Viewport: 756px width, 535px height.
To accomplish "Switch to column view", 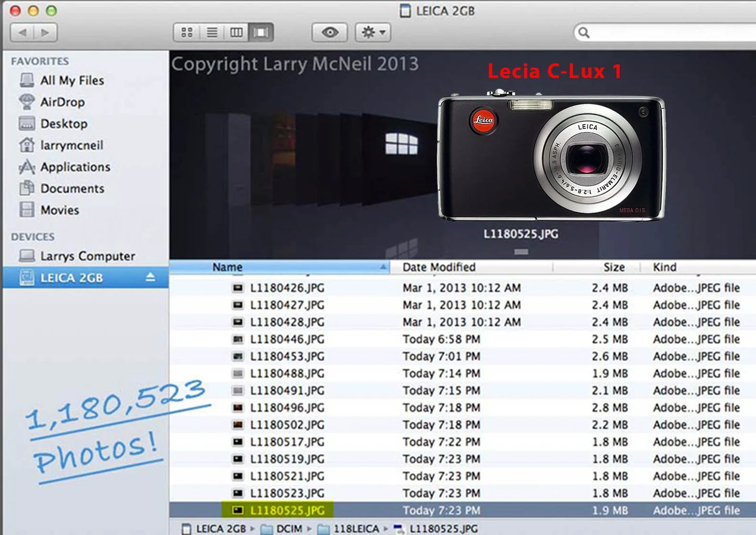I will click(x=237, y=32).
